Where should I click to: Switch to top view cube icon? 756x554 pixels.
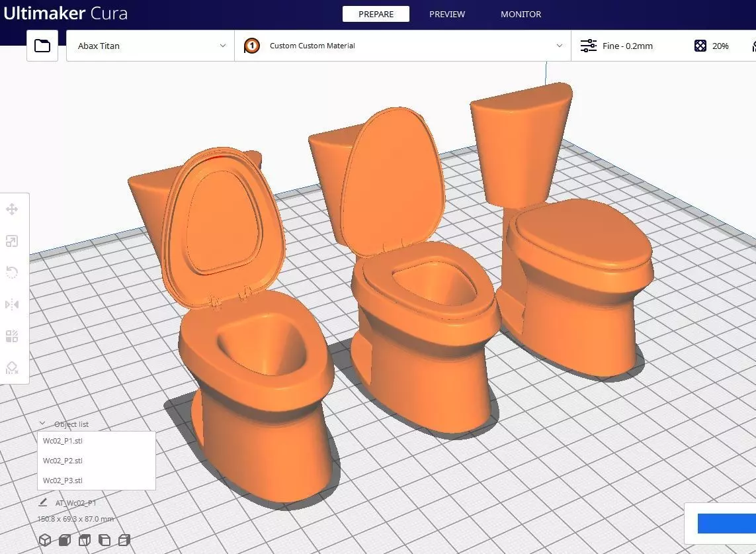coord(85,539)
